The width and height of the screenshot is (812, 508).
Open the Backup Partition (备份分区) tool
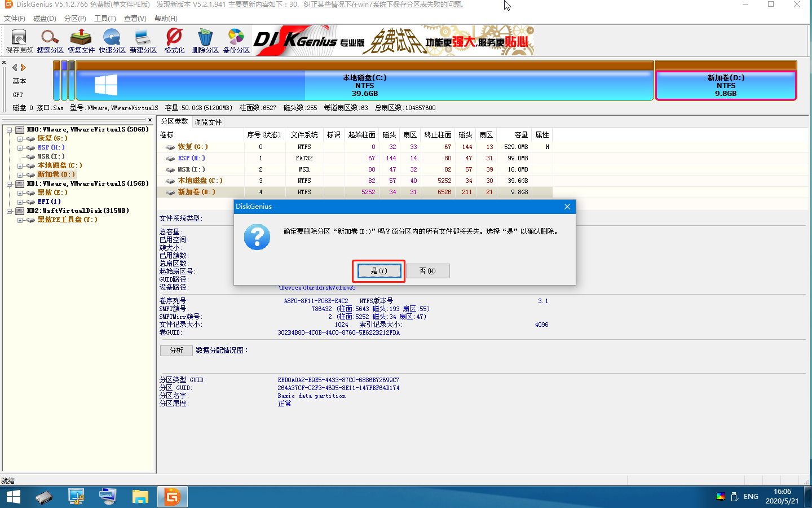[236, 41]
